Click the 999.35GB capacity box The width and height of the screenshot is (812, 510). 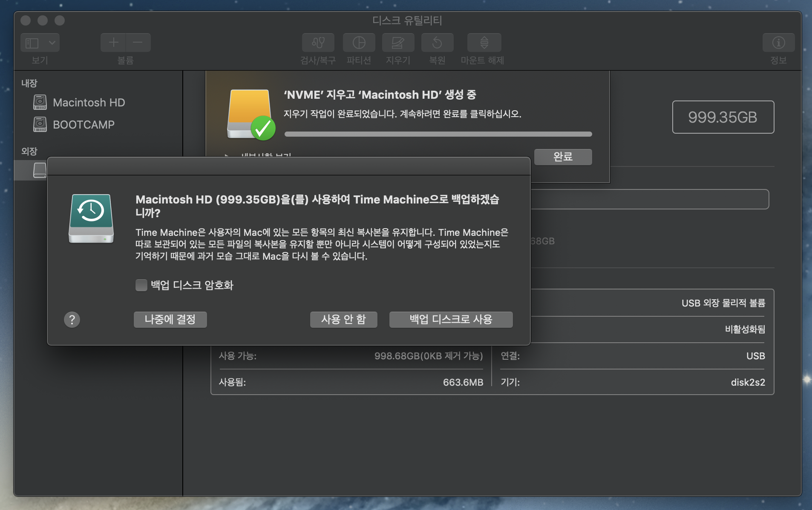tap(723, 117)
